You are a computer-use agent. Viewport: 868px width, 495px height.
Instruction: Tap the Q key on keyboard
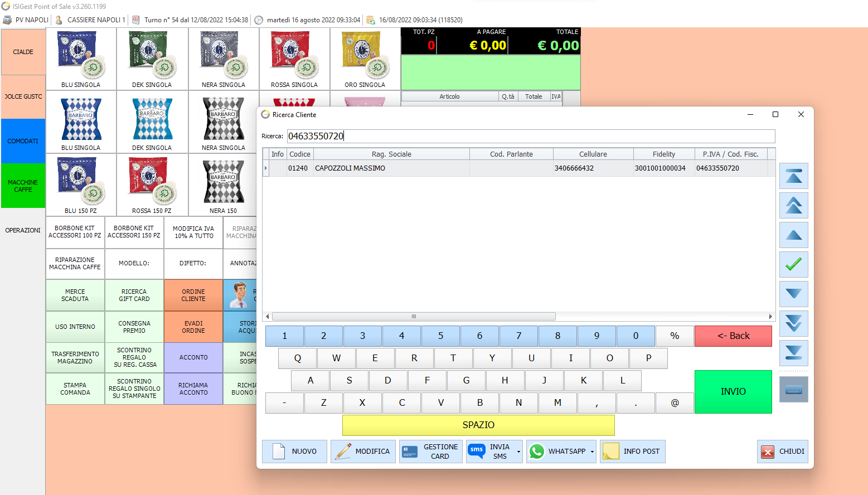[297, 358]
